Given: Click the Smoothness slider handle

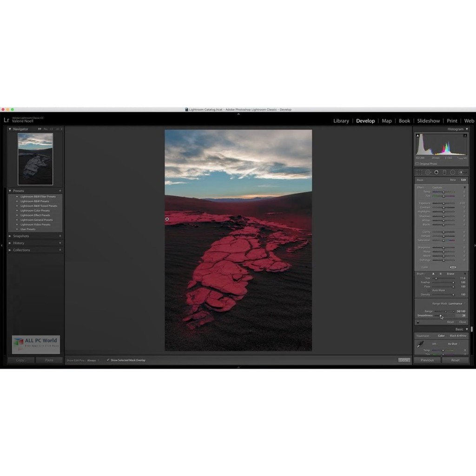Looking at the screenshot, I should point(440,316).
